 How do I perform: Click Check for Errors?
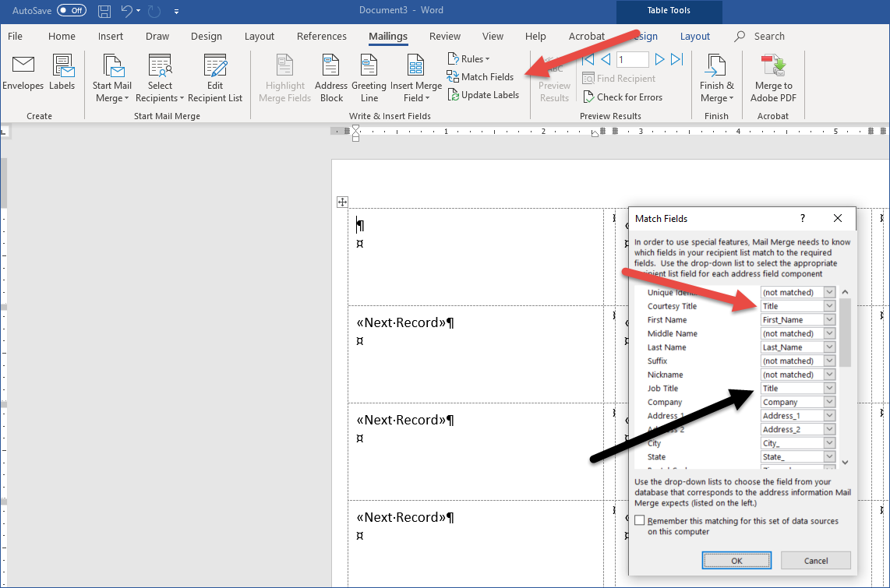click(x=623, y=97)
